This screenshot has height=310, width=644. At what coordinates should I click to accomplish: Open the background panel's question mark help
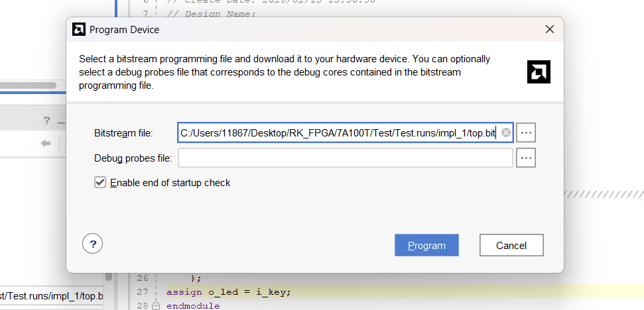coord(46,121)
